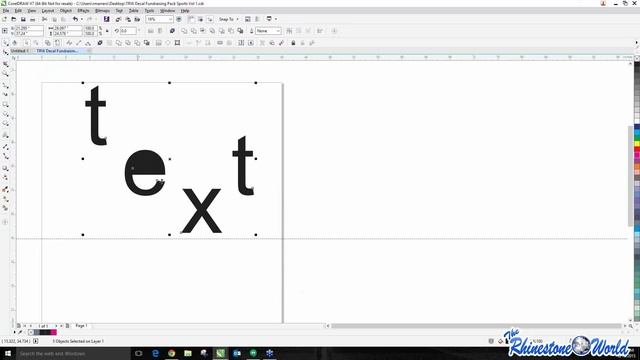640x360 pixels.
Task: Expand the Undo history dropdown arrow
Action: [81, 19]
